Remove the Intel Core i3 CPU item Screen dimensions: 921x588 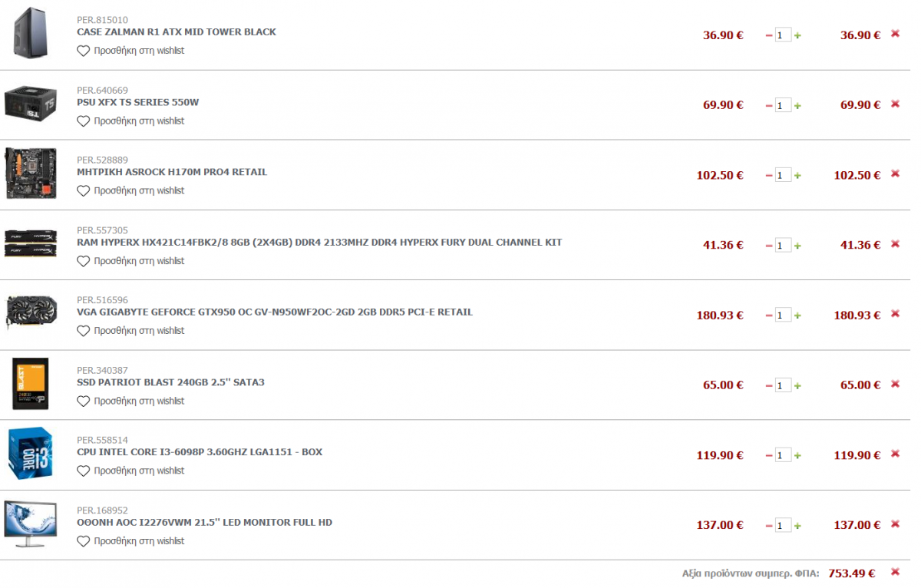895,454
